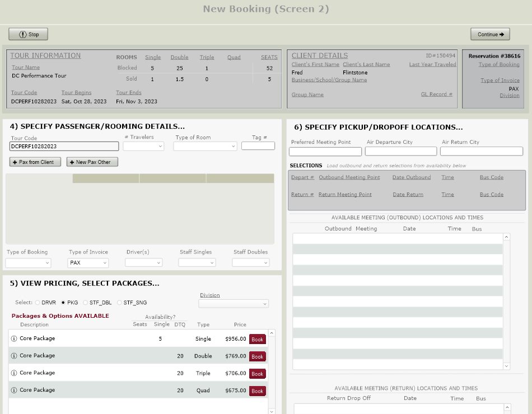Select the PKG radio option

[x=63, y=303]
